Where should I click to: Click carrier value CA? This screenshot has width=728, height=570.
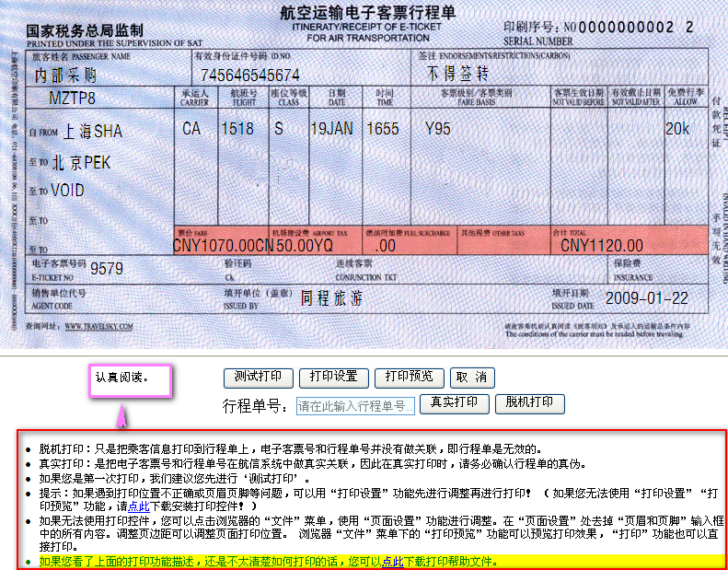point(191,129)
